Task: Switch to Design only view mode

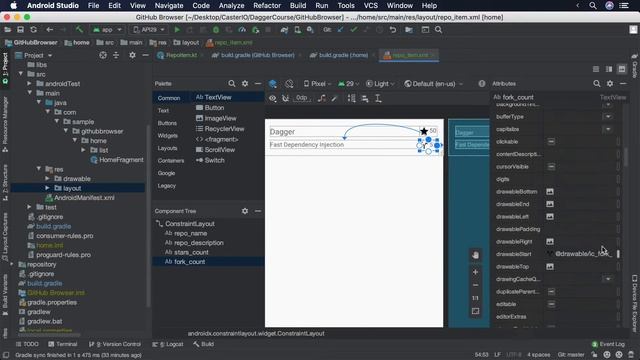Action: pos(622,69)
